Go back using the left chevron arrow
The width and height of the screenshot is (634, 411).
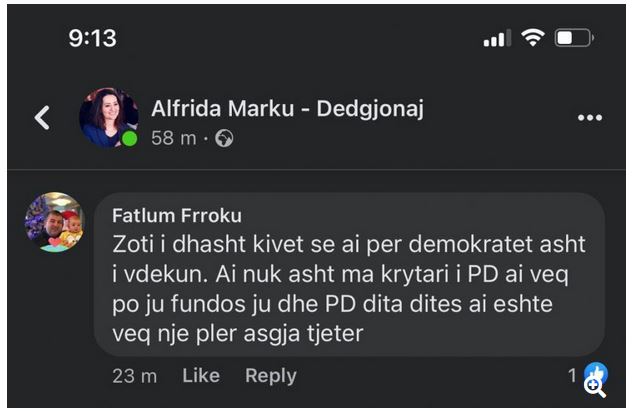[x=42, y=118]
